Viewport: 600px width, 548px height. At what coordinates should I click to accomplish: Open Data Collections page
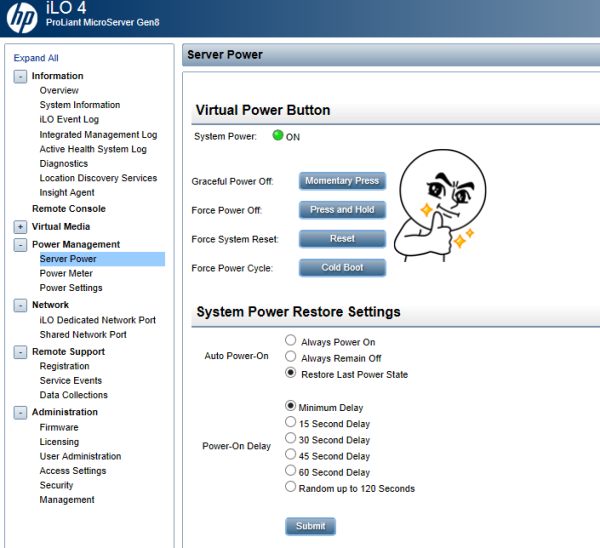click(x=73, y=395)
